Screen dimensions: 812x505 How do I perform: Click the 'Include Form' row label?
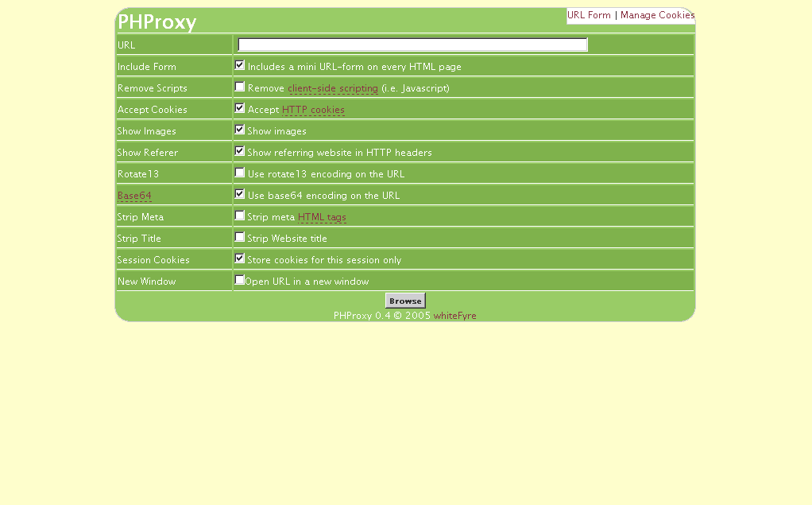(146, 67)
